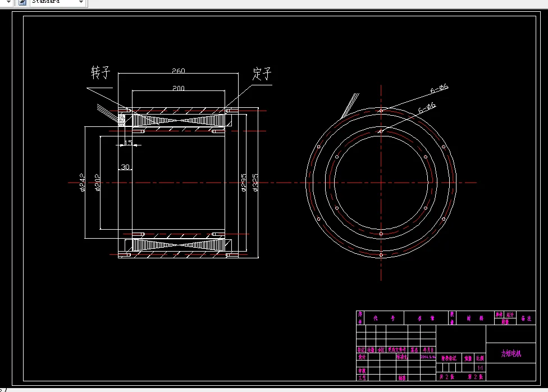Select the 定子 stator label
Viewport: 548px width, 392px height.
pos(262,74)
